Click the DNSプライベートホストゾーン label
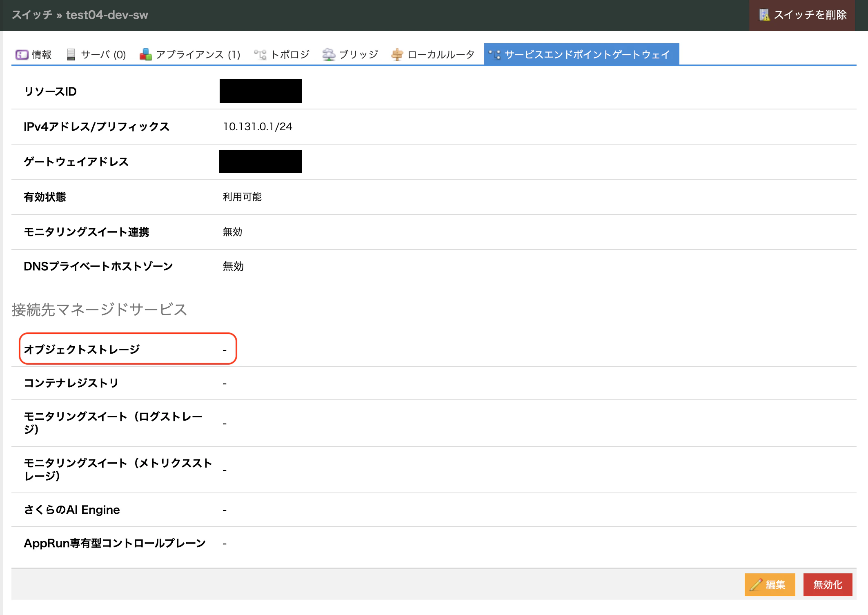 (x=98, y=266)
